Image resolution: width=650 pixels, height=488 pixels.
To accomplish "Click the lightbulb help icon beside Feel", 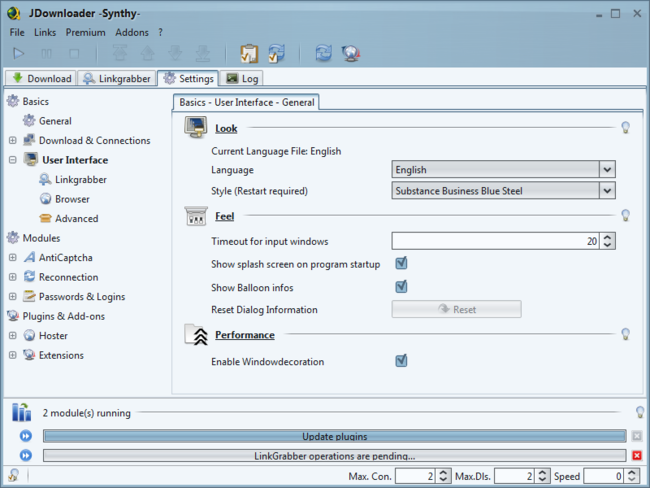I will pyautogui.click(x=626, y=215).
